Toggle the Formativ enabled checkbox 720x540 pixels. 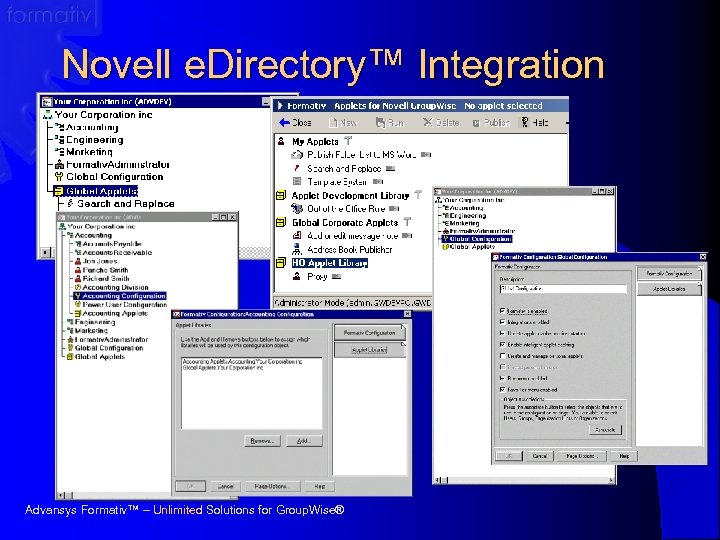coord(502,311)
